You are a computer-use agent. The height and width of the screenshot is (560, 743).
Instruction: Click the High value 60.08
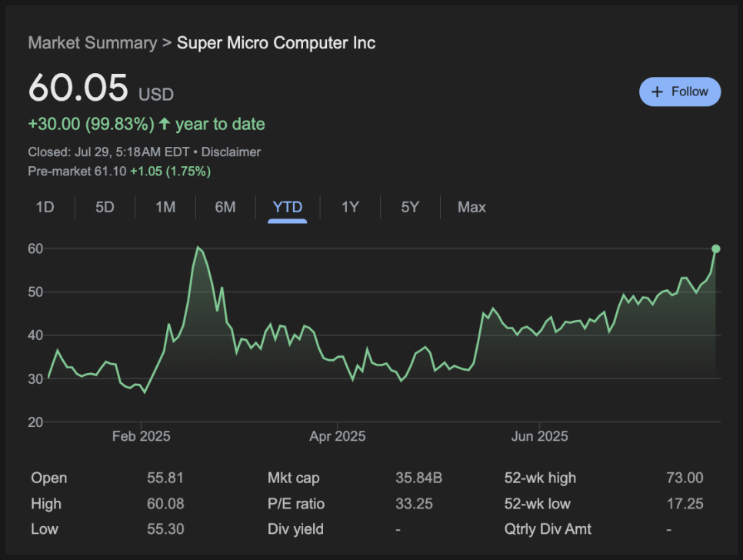coord(165,504)
